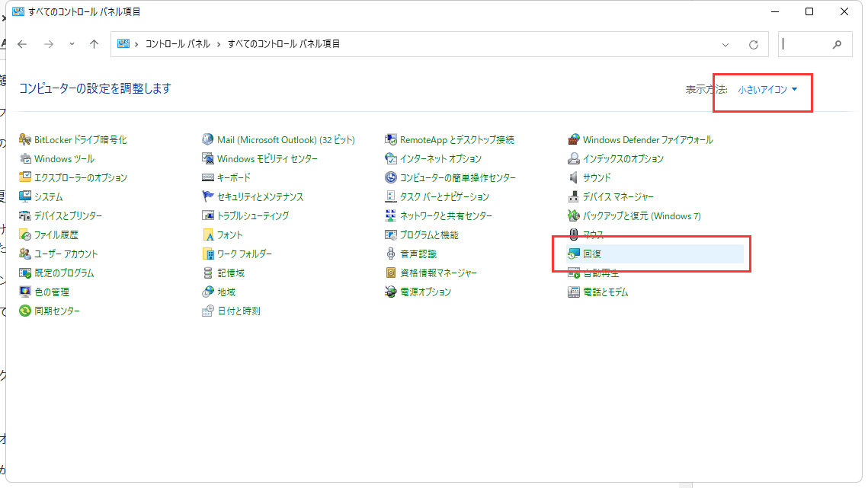Open the 回復 recovery link
The width and height of the screenshot is (868, 488).
pyautogui.click(x=592, y=254)
